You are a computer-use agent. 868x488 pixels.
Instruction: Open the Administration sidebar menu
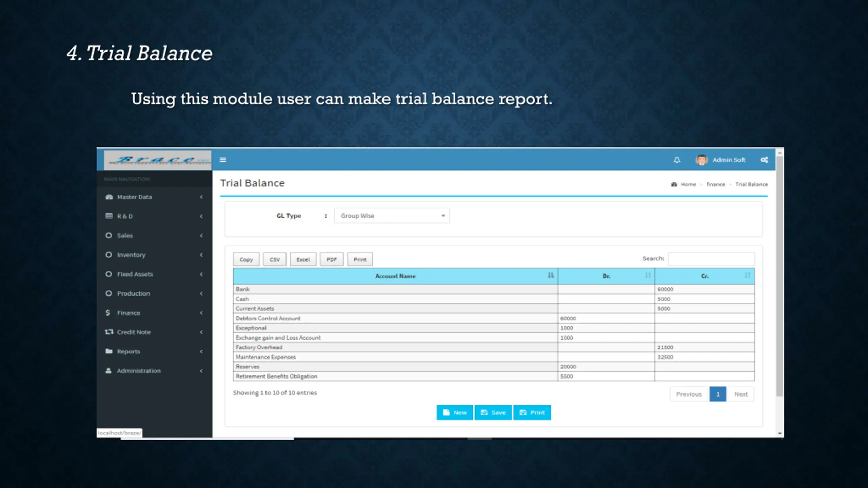coord(154,370)
